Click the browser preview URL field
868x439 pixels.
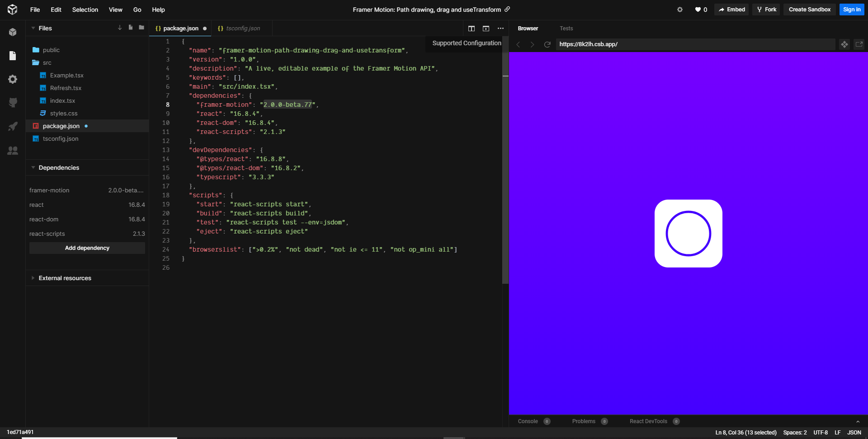click(695, 44)
